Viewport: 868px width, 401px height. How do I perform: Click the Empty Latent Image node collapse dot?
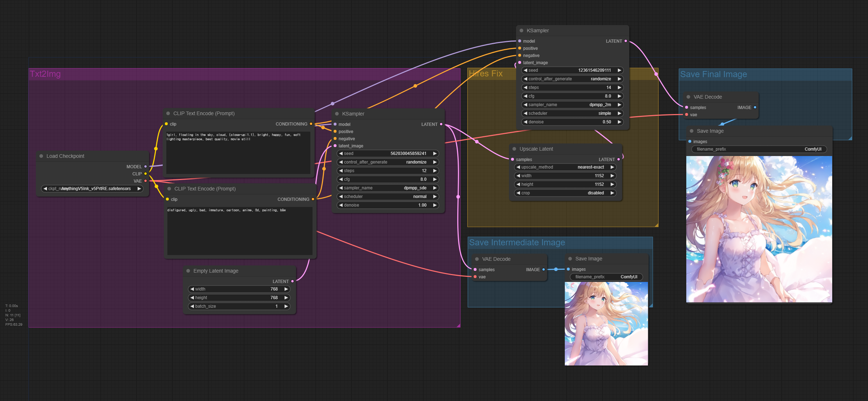point(188,271)
